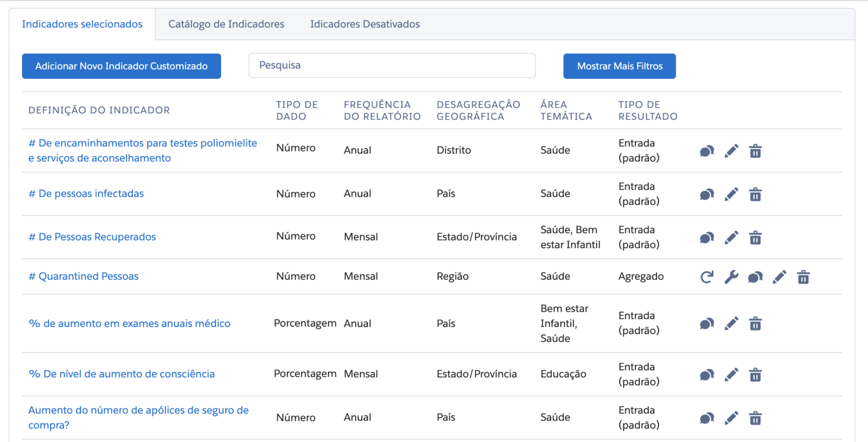Screen dimensions: 868x442
Task: Select Educação thematic area cell
Action: click(563, 374)
